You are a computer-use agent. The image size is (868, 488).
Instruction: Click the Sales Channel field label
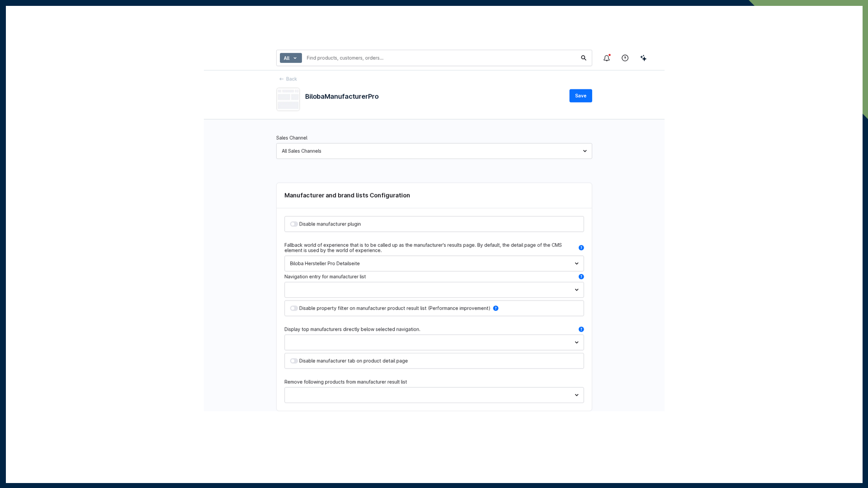coord(292,138)
